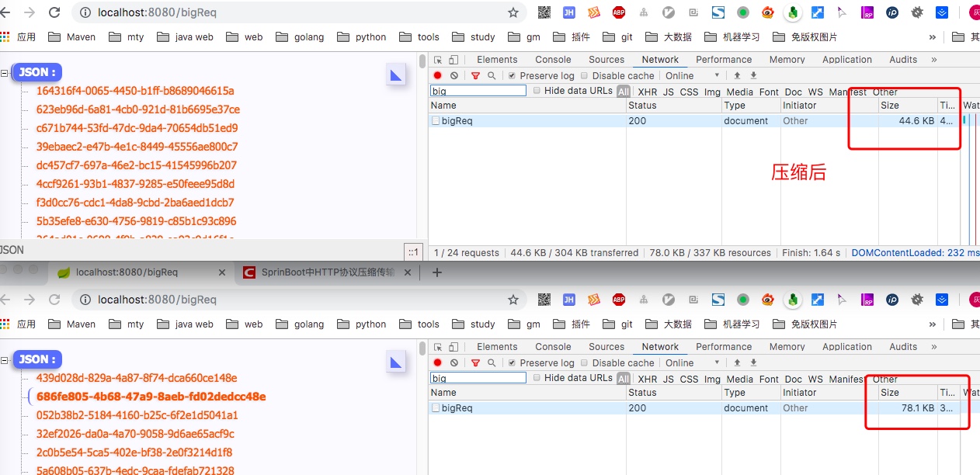Click the ABP extension icon in the upper browser toolbar

(619, 12)
